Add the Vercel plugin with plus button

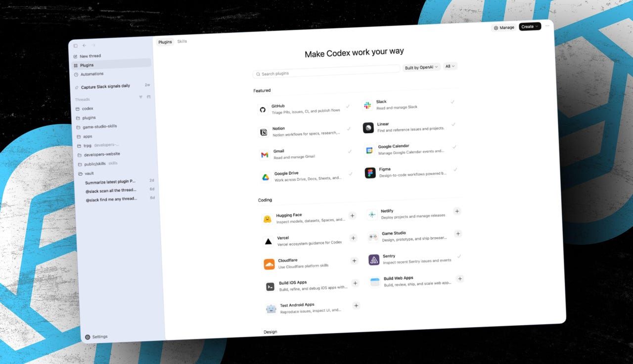coord(353,238)
